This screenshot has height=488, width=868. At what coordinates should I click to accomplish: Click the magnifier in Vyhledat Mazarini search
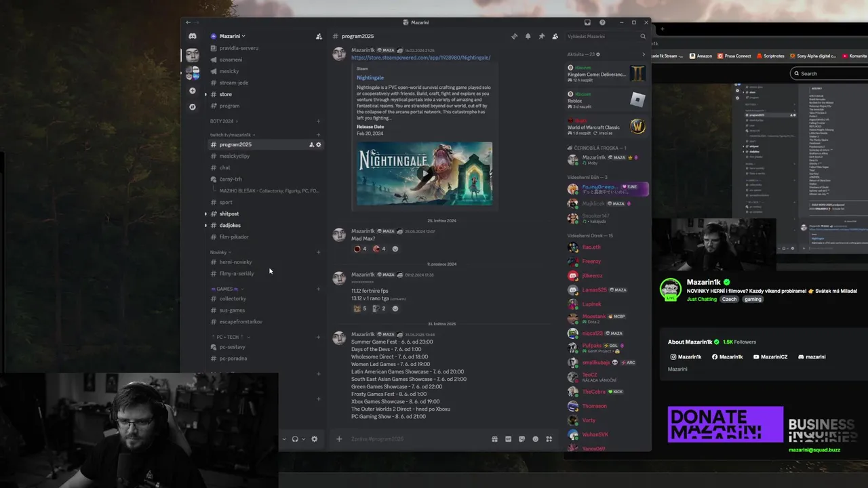tap(643, 36)
